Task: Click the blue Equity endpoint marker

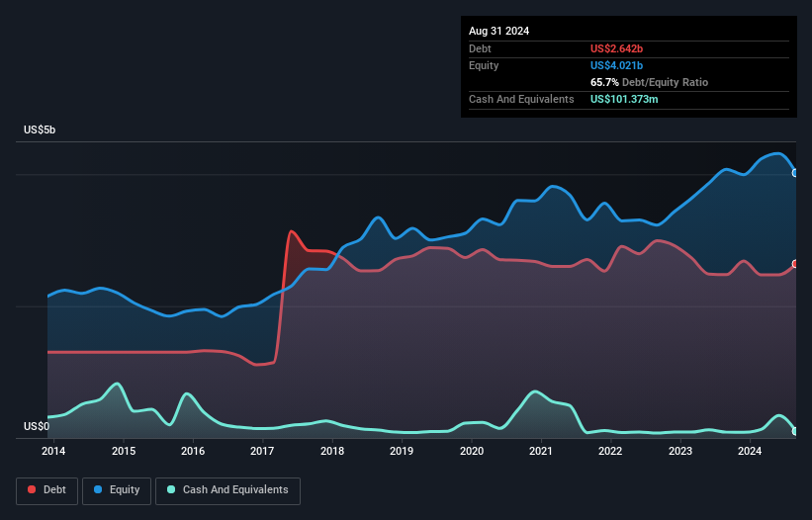Action: coord(795,173)
